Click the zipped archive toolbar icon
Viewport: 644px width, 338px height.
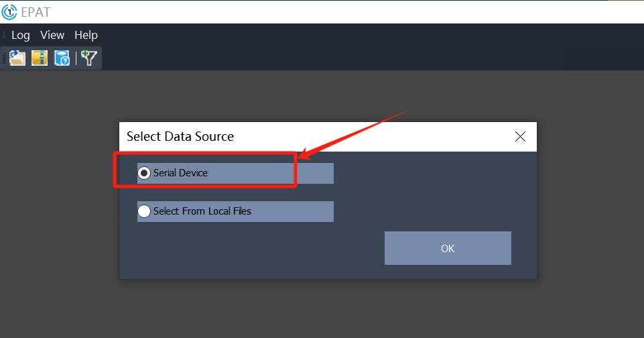point(40,58)
